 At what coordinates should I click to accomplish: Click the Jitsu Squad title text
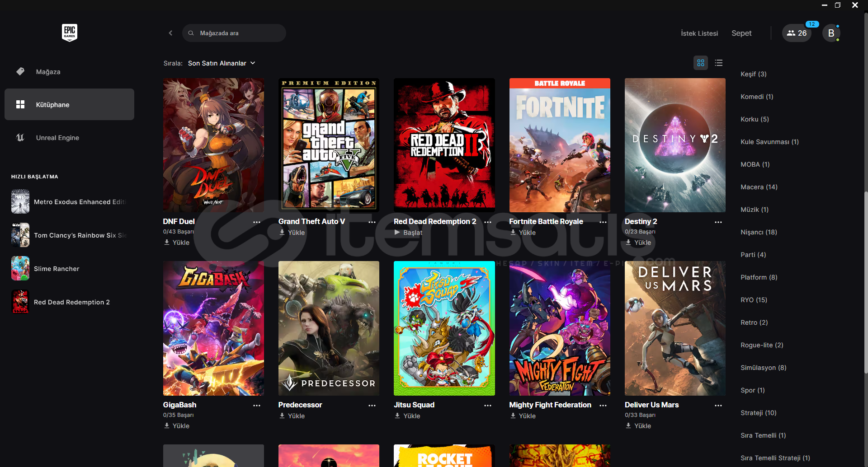click(414, 405)
